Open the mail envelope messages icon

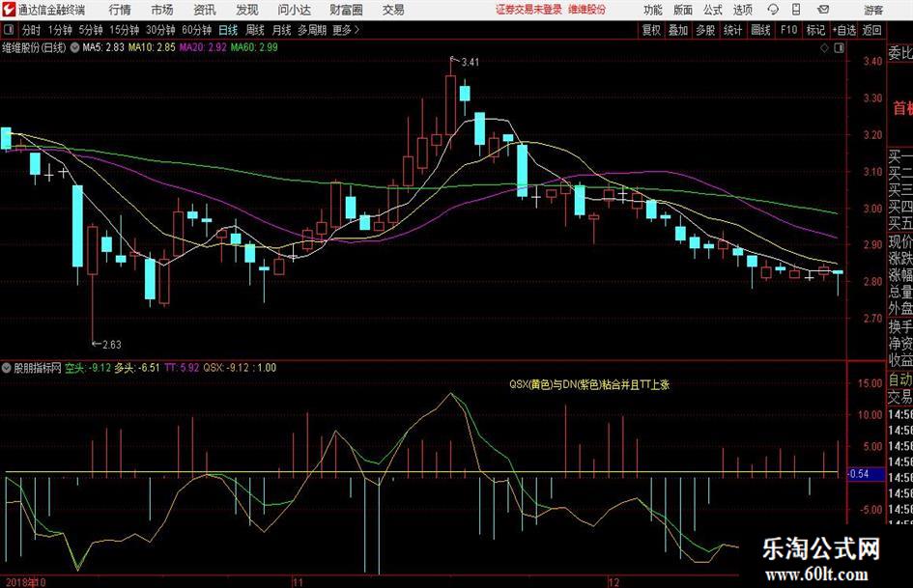[x=823, y=10]
